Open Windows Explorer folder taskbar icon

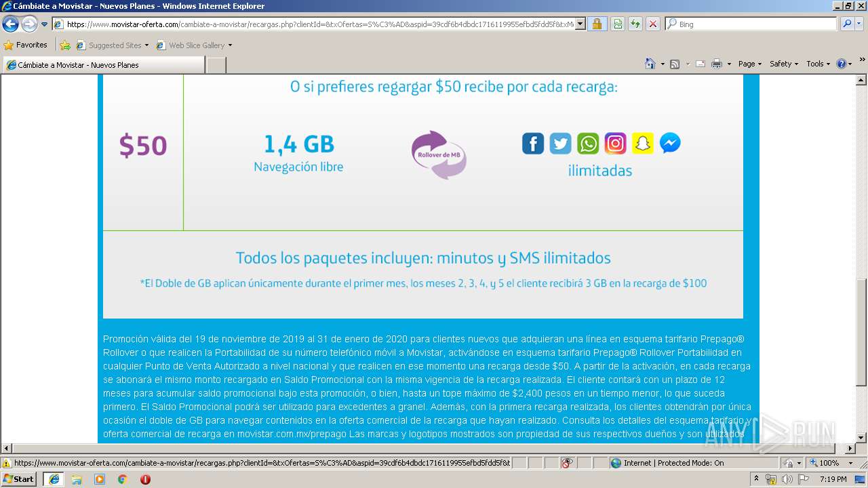point(77,479)
